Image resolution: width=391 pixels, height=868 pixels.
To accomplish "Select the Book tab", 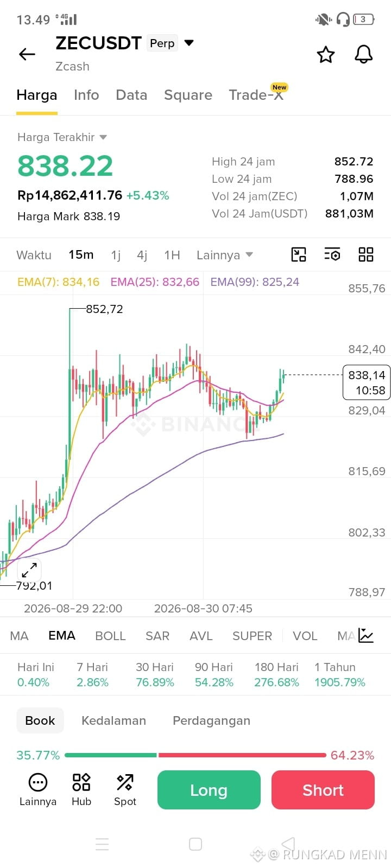I will (x=40, y=720).
